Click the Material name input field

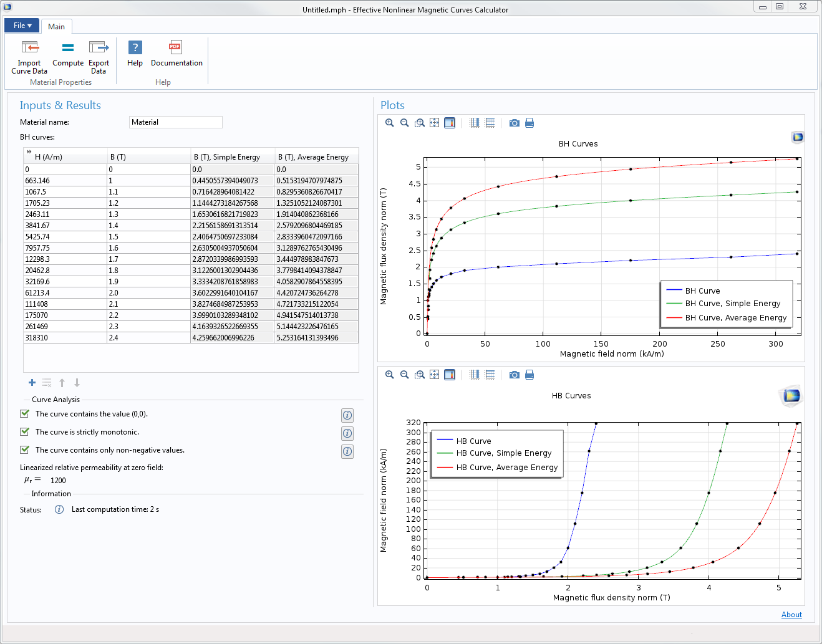(175, 122)
